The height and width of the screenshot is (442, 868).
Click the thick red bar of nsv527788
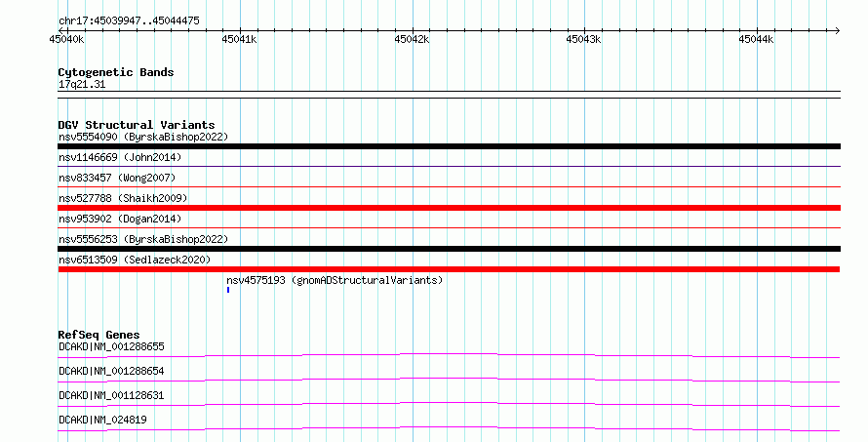click(449, 208)
